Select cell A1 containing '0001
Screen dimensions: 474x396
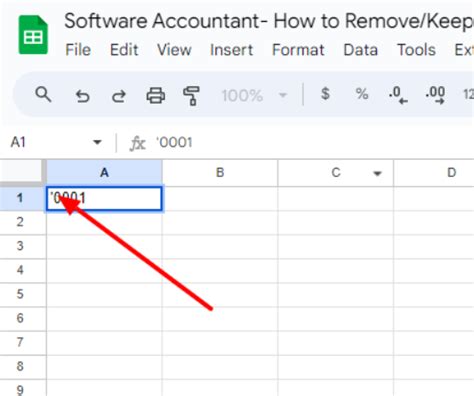[x=104, y=198]
